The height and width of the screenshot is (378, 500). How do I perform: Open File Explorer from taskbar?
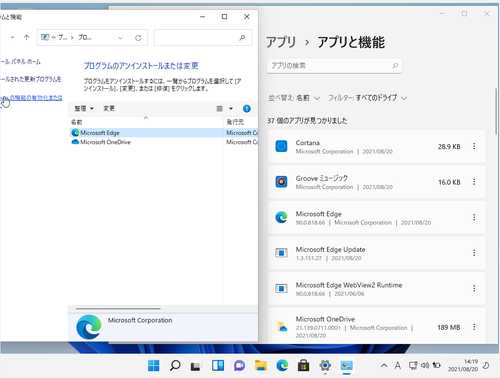[261, 366]
